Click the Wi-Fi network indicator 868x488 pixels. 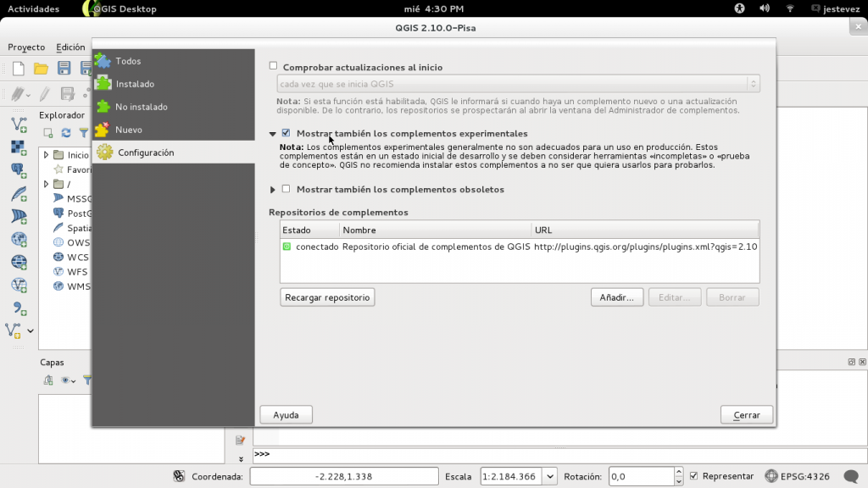[790, 8]
